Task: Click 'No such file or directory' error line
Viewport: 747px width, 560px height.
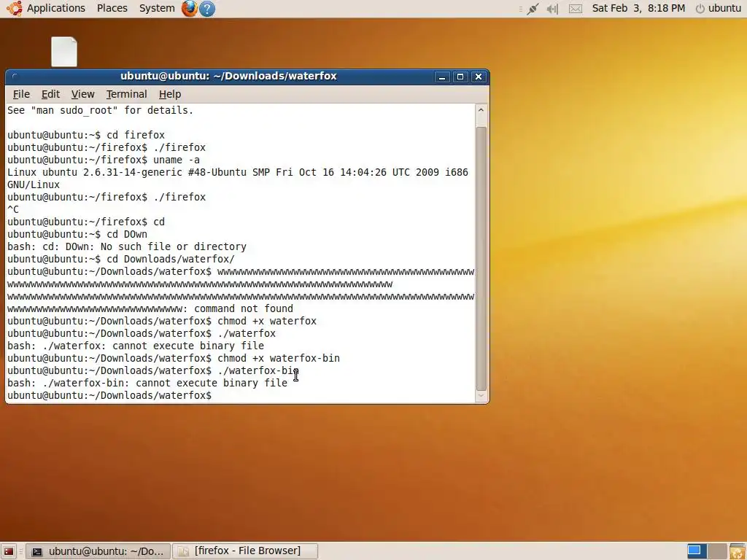Action: coord(127,247)
